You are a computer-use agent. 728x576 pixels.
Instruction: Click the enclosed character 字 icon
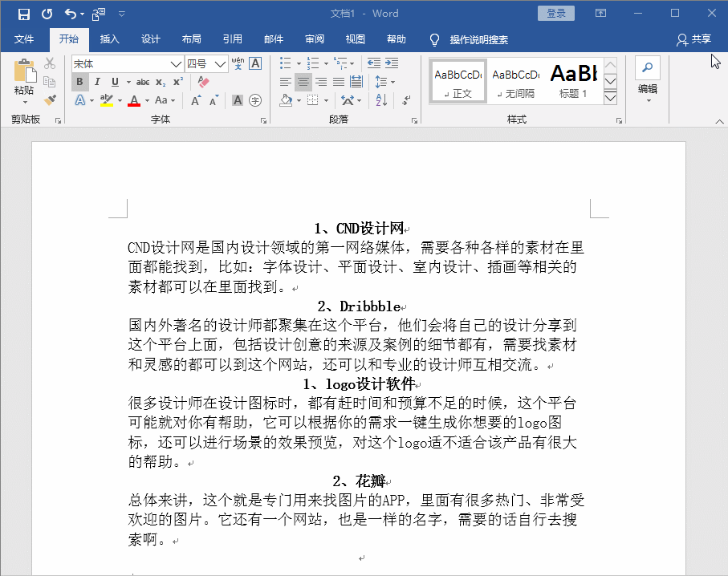255,100
